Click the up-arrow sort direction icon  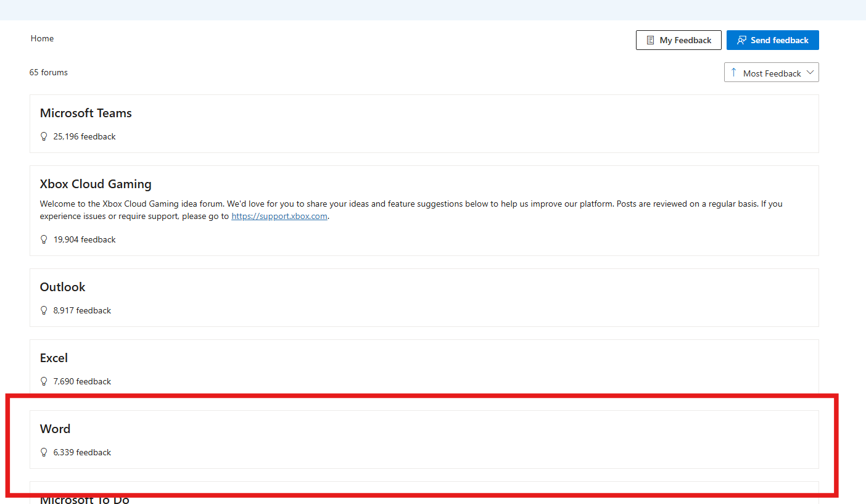[733, 72]
